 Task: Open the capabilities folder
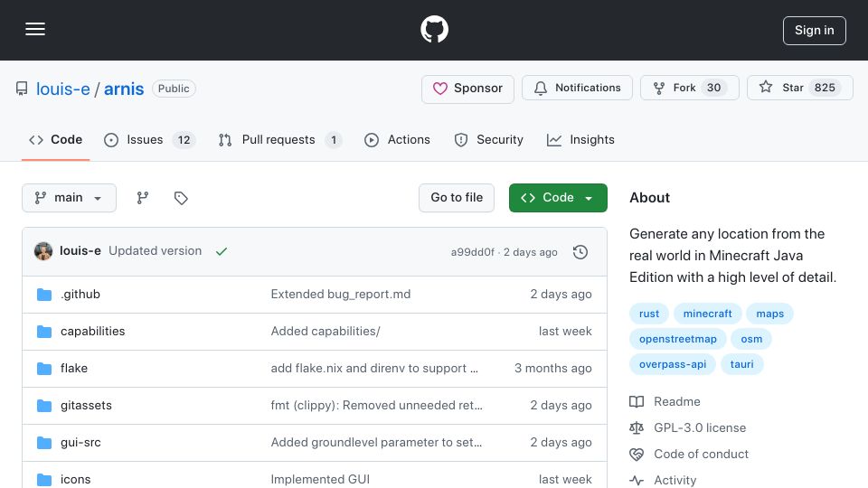92,331
